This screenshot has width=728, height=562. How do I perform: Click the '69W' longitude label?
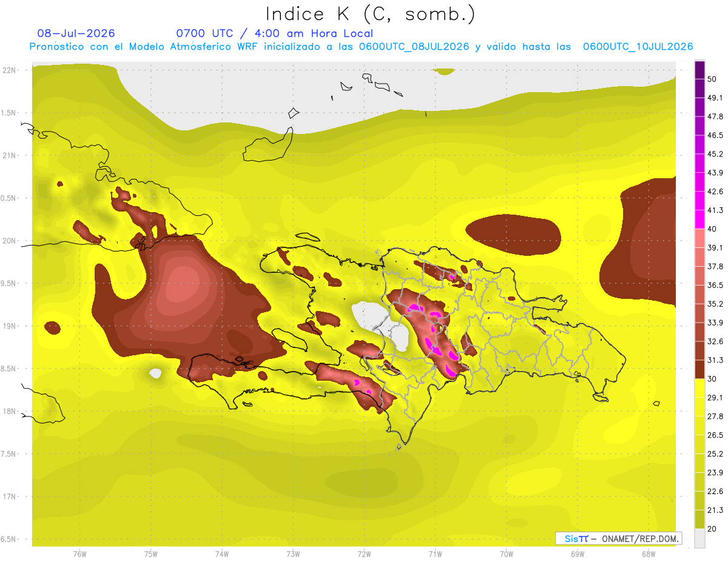(578, 554)
